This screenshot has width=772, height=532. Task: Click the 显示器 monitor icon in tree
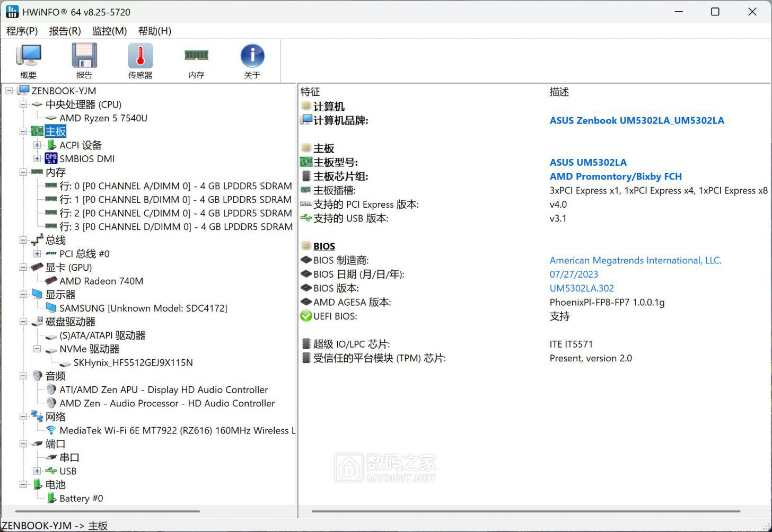coord(37,294)
